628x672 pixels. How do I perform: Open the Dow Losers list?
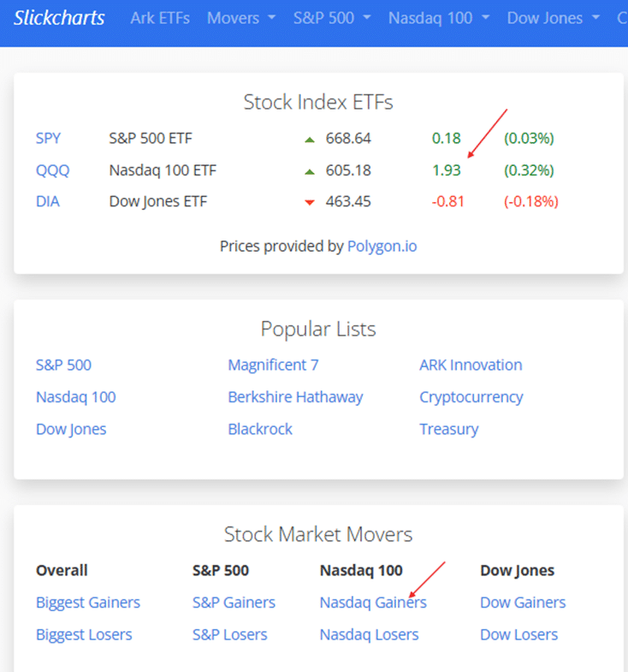pyautogui.click(x=518, y=634)
